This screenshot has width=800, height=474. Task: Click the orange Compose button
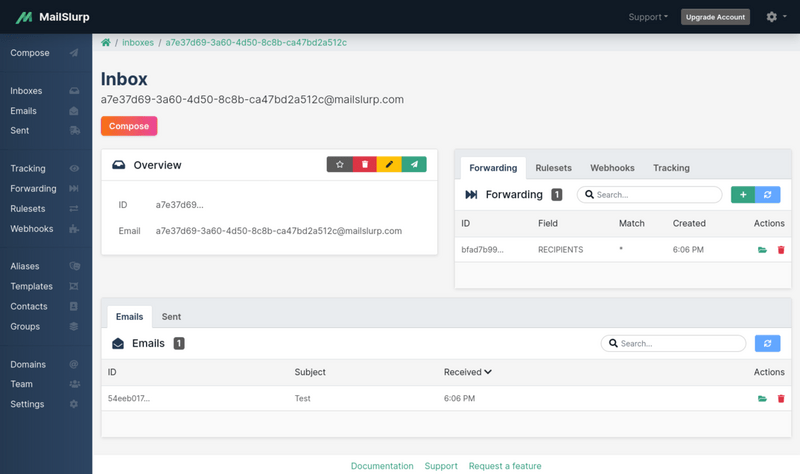(x=129, y=126)
